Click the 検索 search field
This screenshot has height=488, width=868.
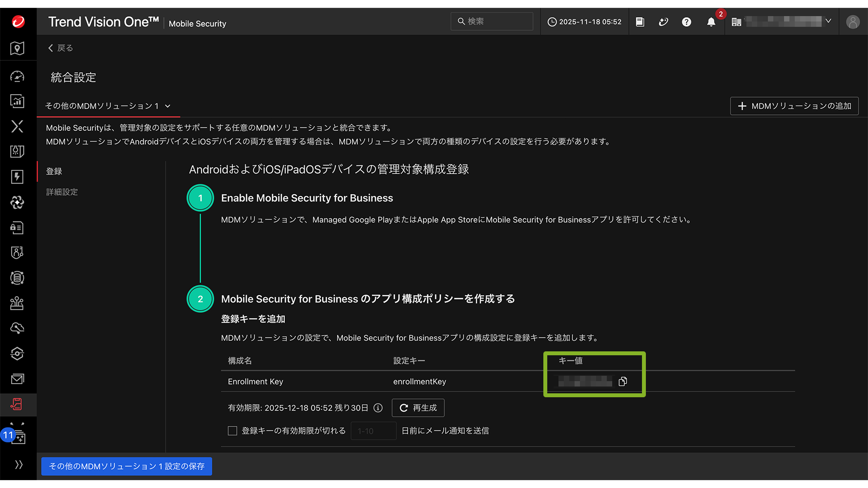[492, 21]
